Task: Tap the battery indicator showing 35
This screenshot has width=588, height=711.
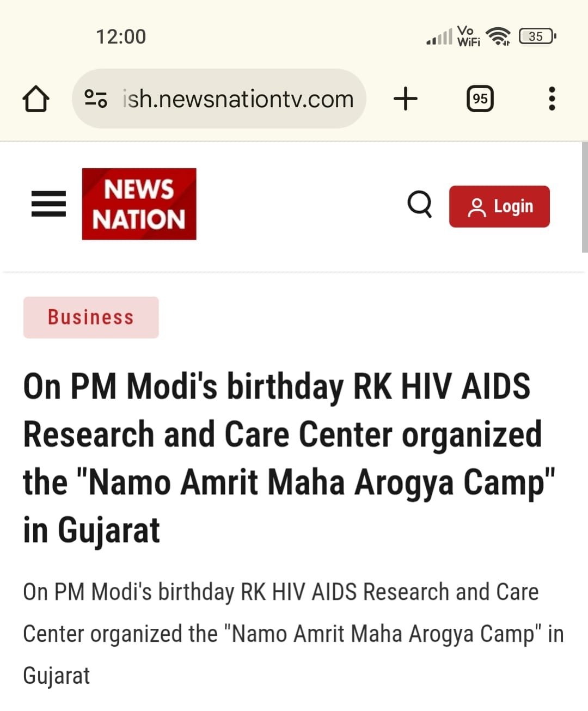Action: (x=537, y=36)
